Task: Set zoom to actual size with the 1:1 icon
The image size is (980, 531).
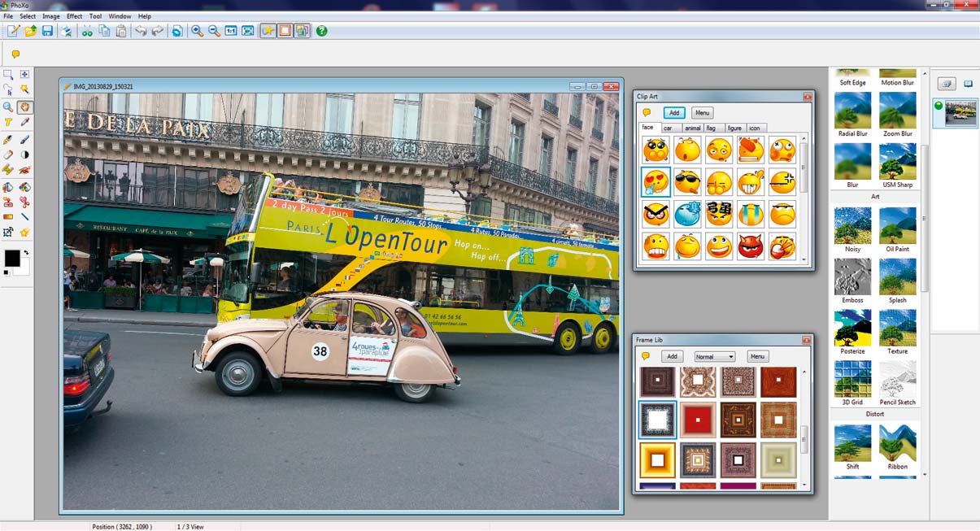Action: pyautogui.click(x=231, y=31)
